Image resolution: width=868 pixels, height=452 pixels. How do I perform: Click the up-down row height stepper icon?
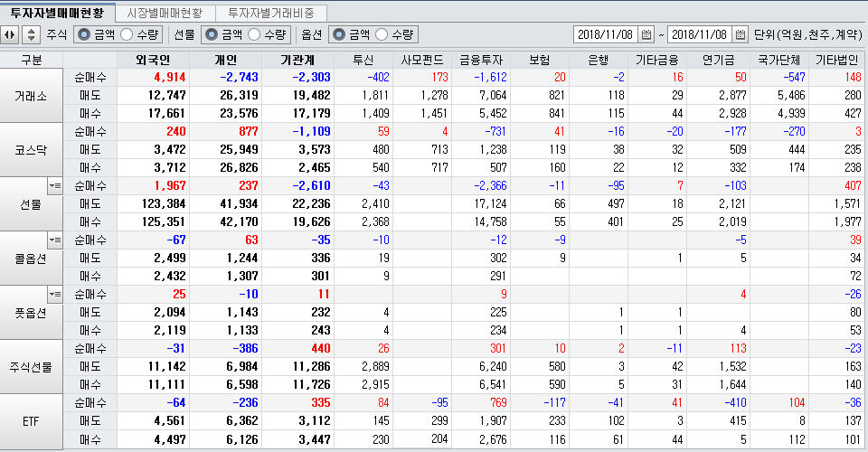tap(31, 34)
